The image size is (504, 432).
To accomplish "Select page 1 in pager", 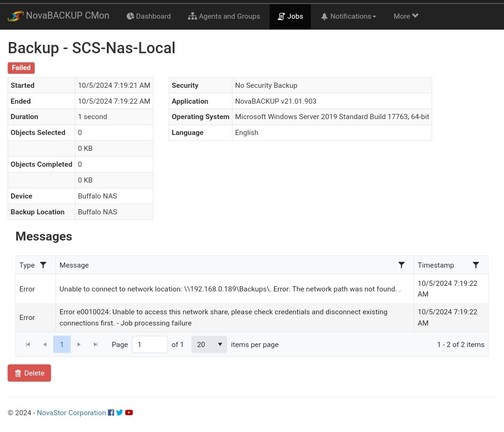I will click(x=62, y=345).
